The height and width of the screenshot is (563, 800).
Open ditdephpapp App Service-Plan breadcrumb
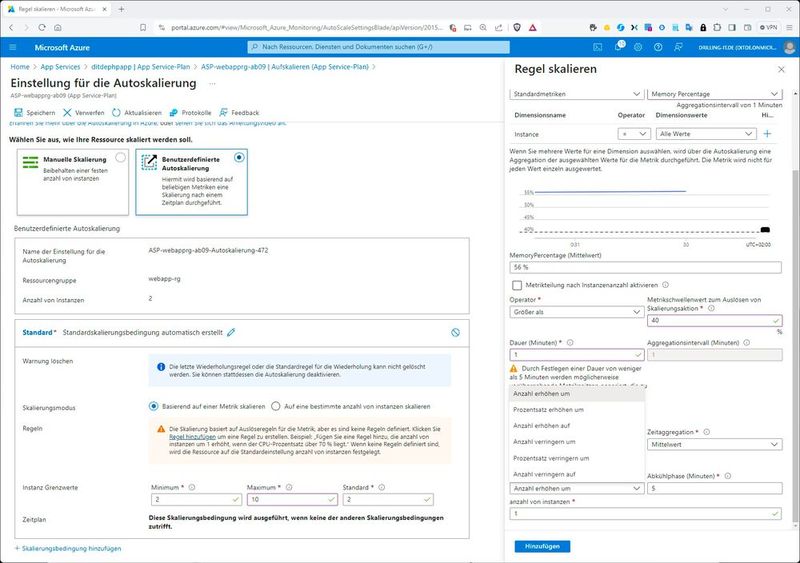pyautogui.click(x=140, y=67)
